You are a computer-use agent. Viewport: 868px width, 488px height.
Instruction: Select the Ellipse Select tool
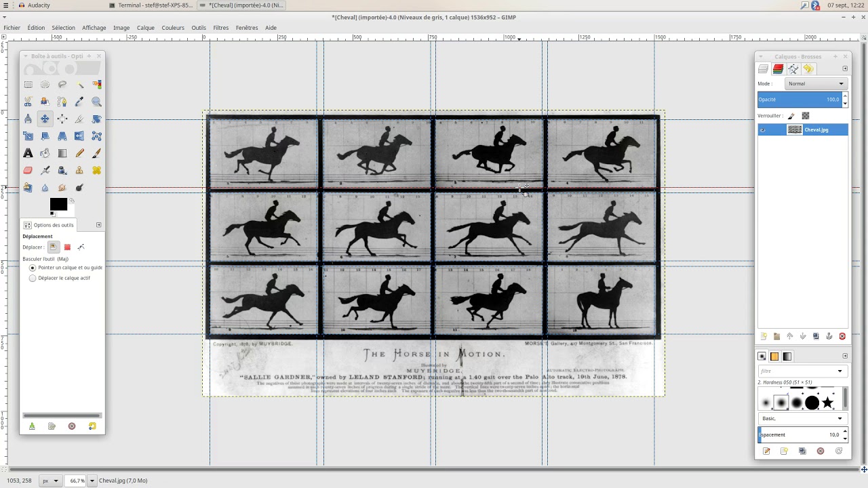coord(45,84)
